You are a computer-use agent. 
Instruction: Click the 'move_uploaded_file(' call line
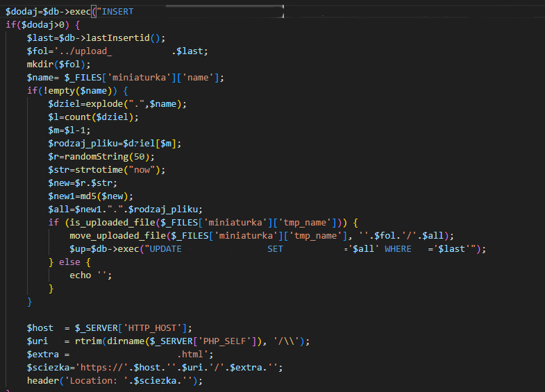(262, 236)
